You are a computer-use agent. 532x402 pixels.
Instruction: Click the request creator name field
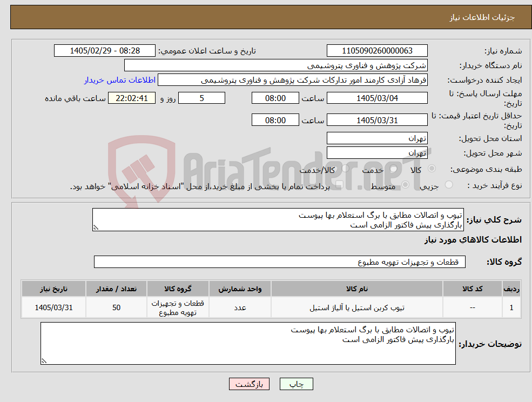pyautogui.click(x=292, y=80)
